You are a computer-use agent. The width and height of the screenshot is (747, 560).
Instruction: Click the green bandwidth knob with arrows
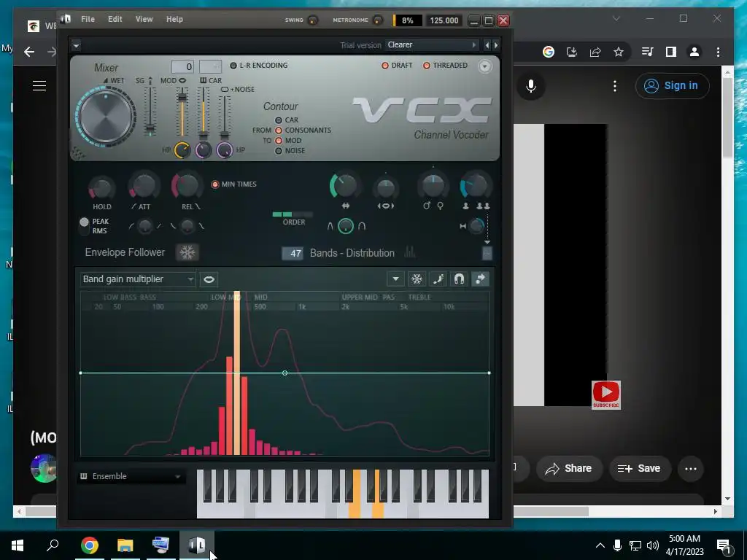click(345, 186)
